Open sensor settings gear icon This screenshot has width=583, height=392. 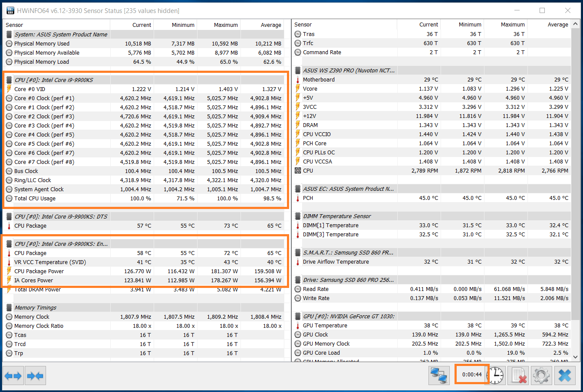[x=541, y=376]
